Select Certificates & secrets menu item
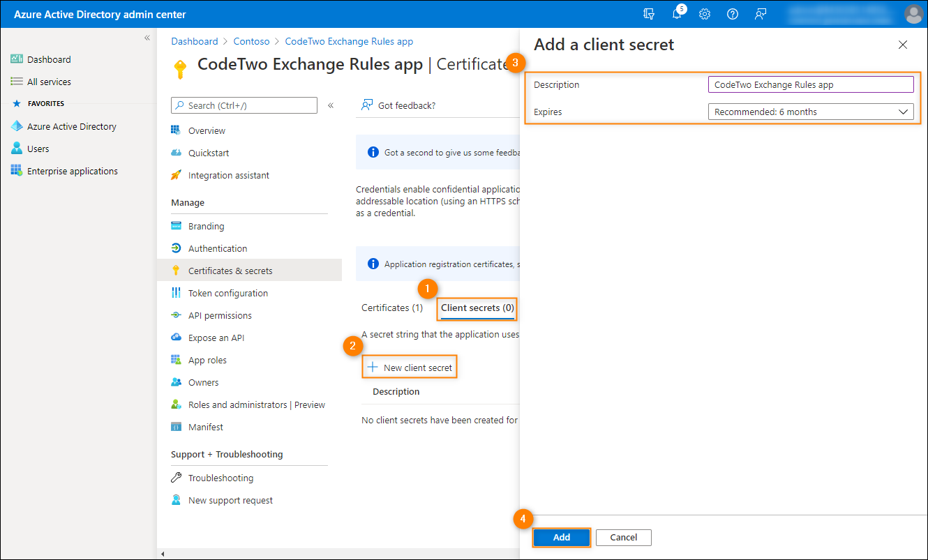 [249, 271]
